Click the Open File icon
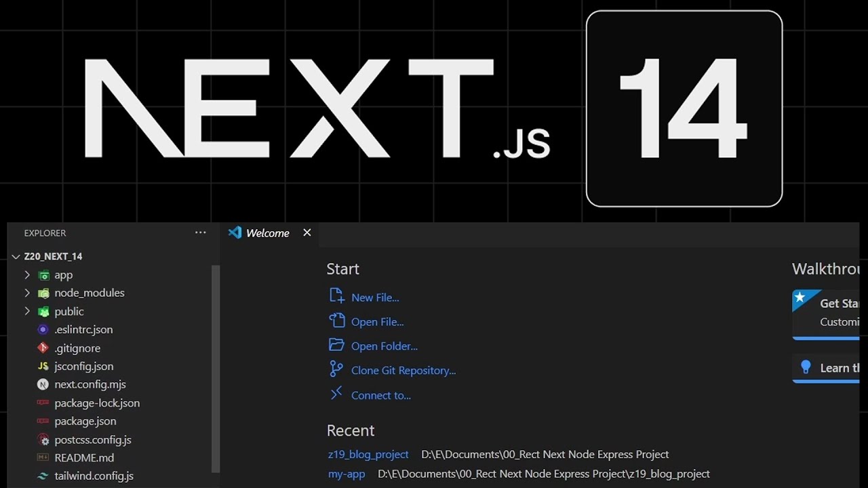 click(x=336, y=320)
